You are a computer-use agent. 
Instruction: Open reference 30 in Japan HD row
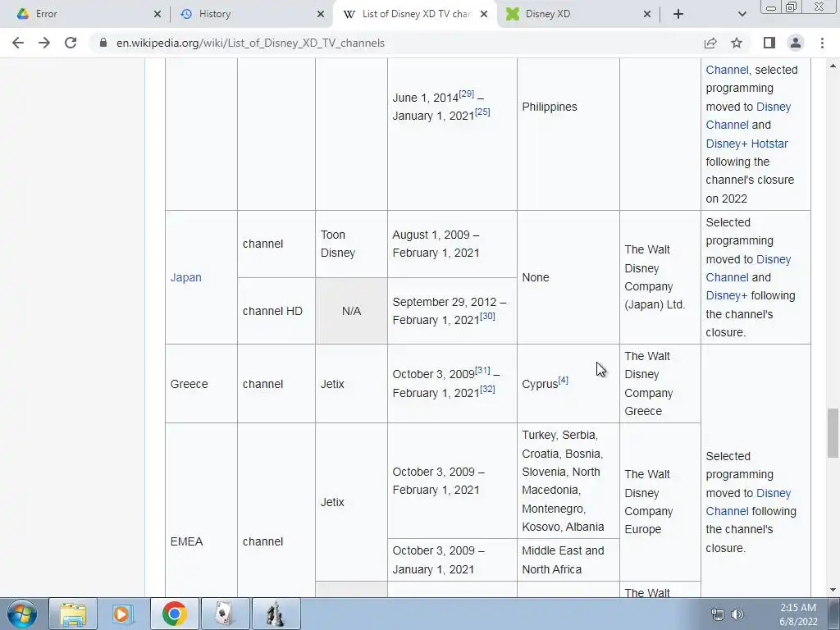coord(487,316)
